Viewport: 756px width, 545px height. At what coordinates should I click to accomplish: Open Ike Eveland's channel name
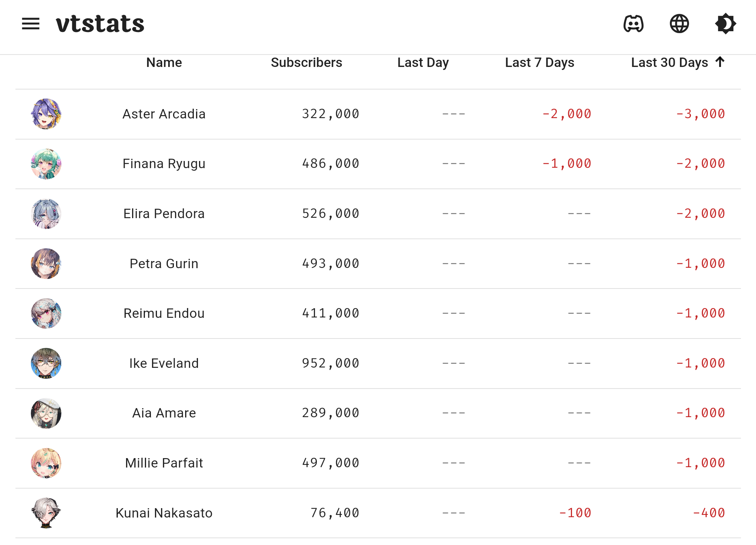[x=164, y=363]
